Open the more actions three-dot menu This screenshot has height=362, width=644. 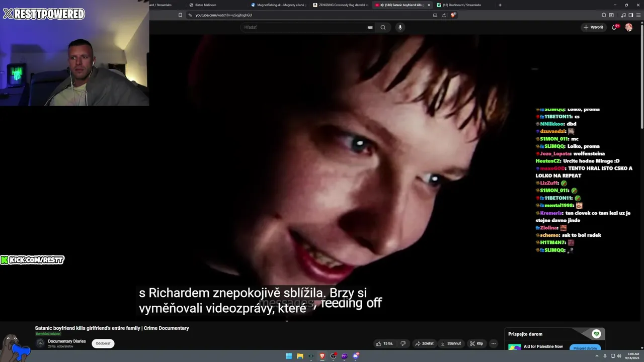coord(494,343)
